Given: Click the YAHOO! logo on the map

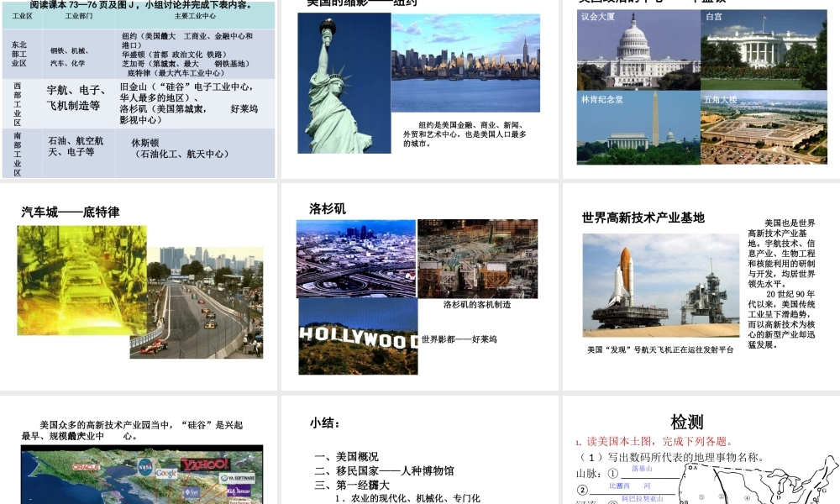Looking at the screenshot, I should 205,464.
